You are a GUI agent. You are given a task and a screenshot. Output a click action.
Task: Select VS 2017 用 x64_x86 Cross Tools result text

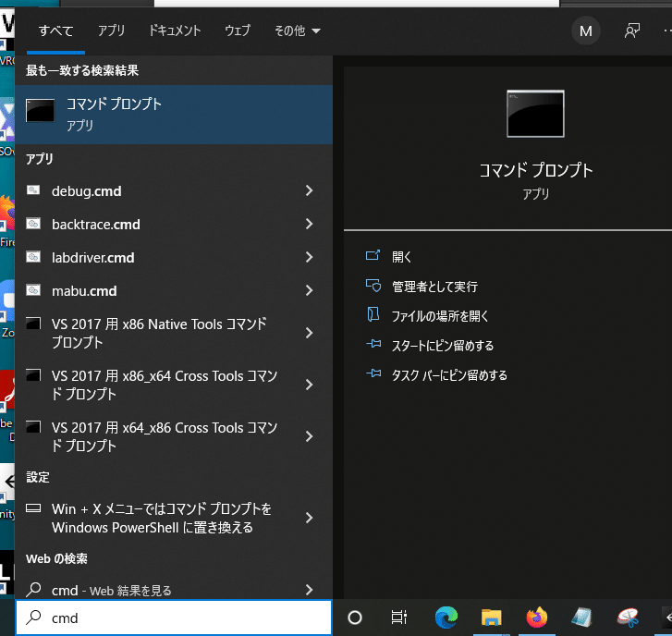tap(165, 436)
